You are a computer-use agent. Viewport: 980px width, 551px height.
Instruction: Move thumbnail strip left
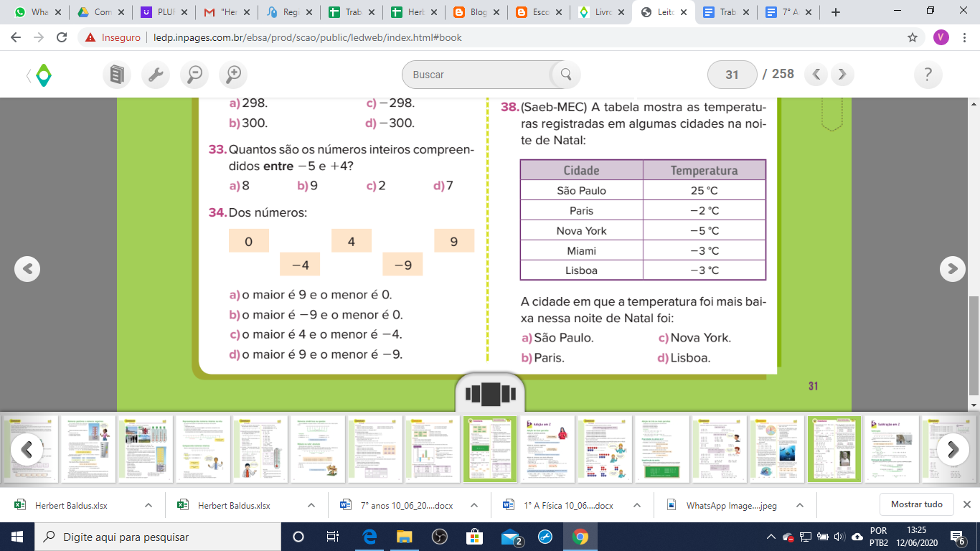[27, 449]
